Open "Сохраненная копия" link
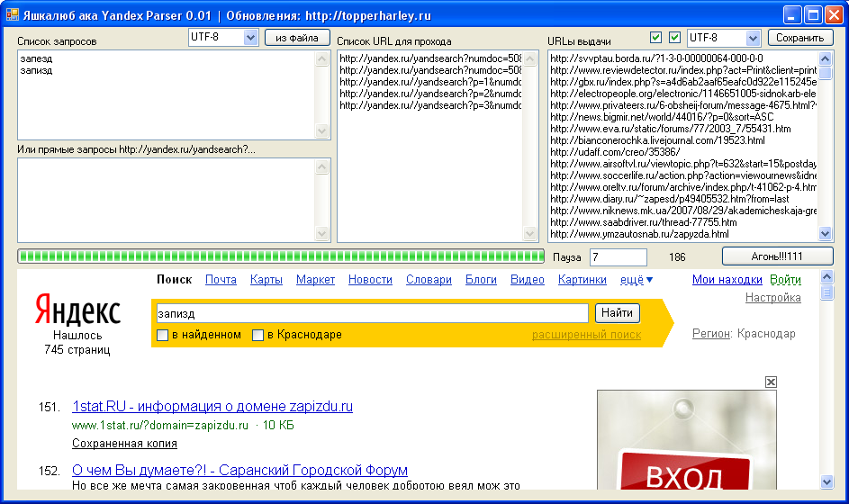849x504 pixels. (x=124, y=444)
